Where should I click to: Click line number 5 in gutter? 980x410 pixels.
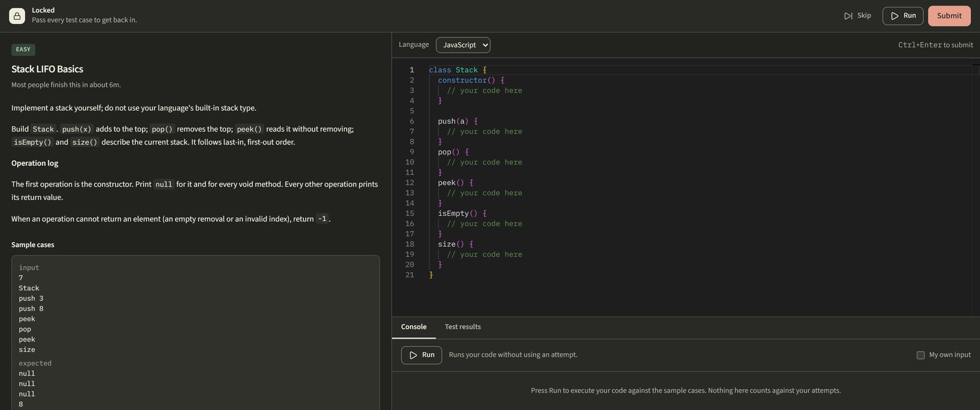[x=412, y=111]
